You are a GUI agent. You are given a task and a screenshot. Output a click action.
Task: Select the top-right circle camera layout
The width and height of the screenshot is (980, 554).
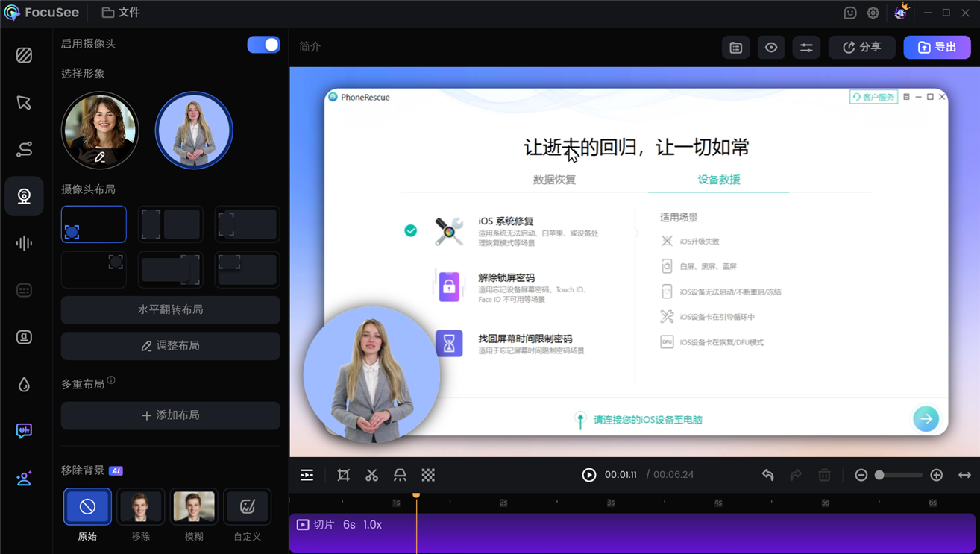[x=94, y=269]
